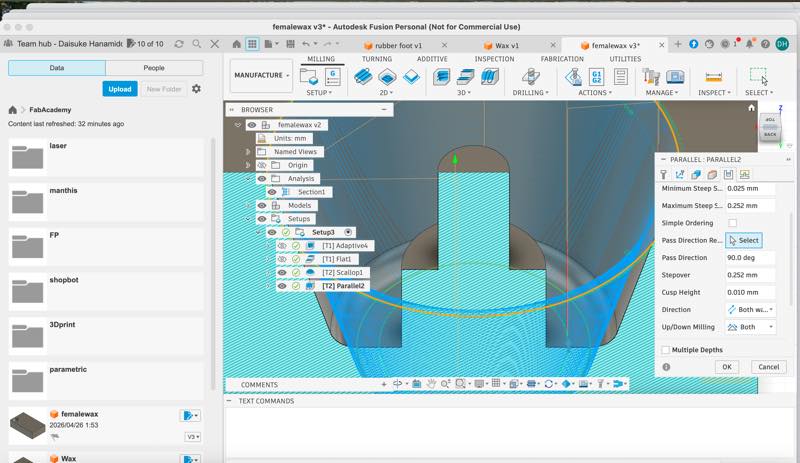
Task: Hide the Scallop1 operation with eye icon
Action: pyautogui.click(x=282, y=273)
